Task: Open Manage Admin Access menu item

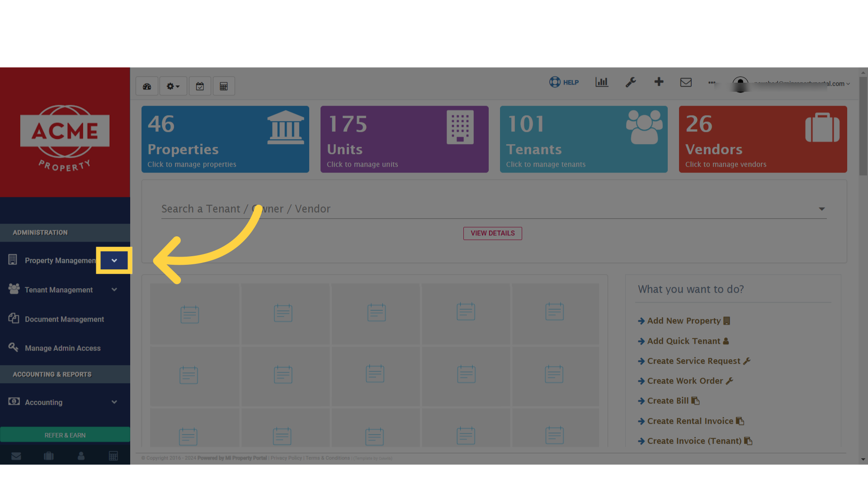Action: point(62,348)
